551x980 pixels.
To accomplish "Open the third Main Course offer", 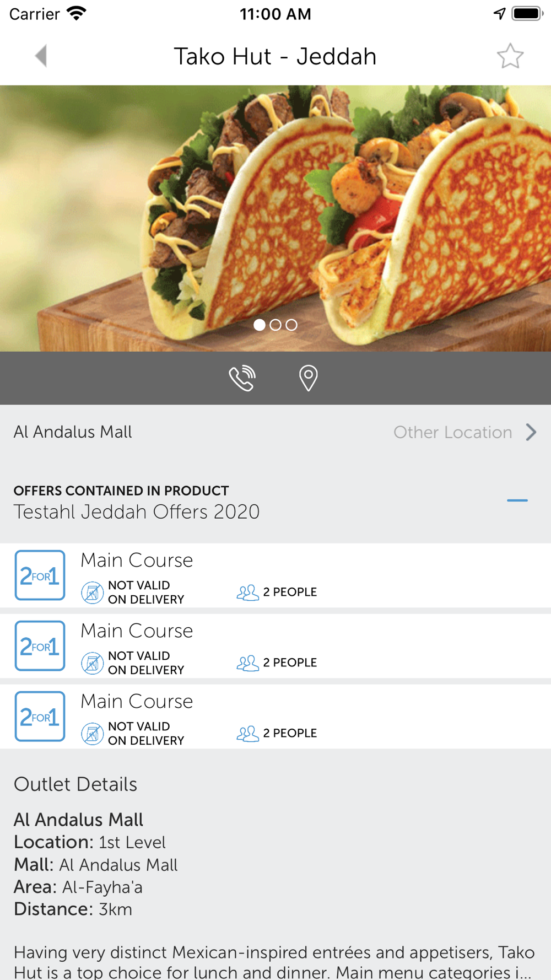I will point(275,717).
